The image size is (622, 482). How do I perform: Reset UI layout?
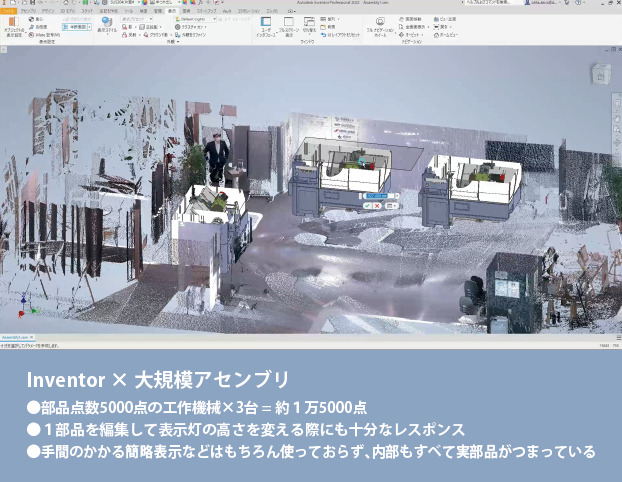pos(340,35)
